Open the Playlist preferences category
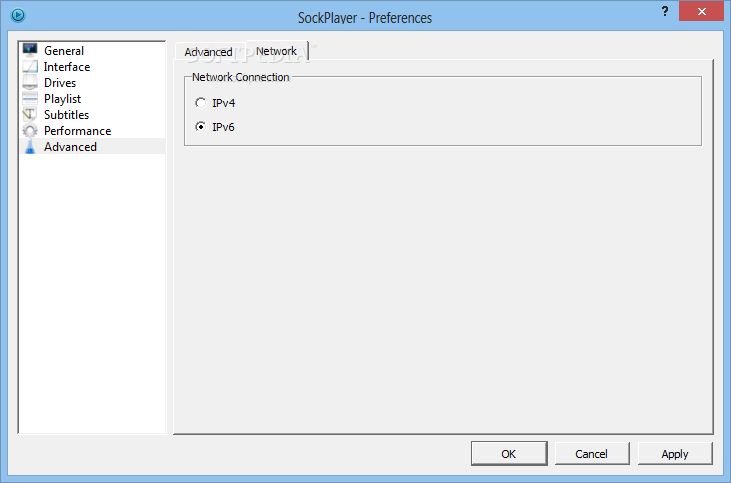Image resolution: width=731 pixels, height=483 pixels. [x=92, y=99]
